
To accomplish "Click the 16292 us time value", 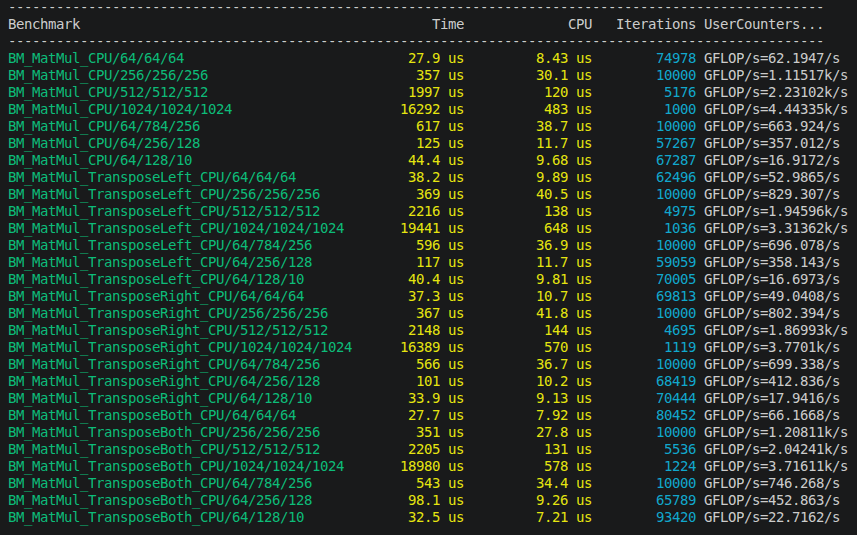I will (432, 109).
